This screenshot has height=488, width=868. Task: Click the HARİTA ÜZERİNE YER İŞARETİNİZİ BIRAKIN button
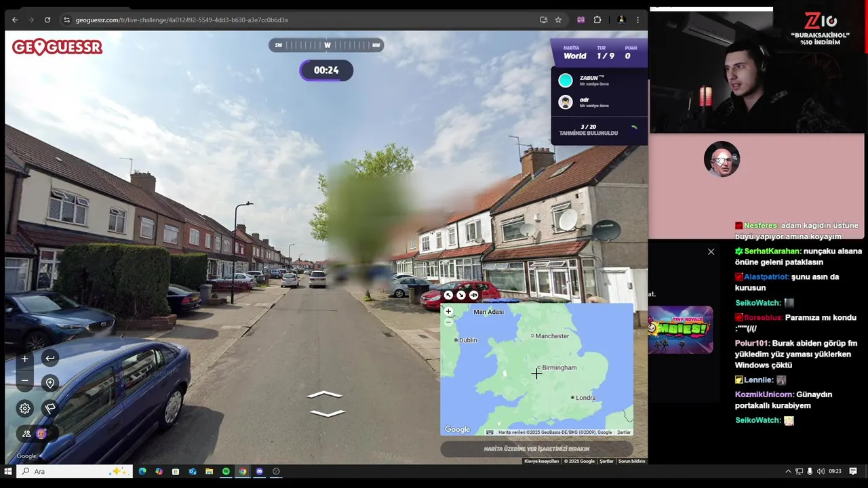[x=536, y=449]
